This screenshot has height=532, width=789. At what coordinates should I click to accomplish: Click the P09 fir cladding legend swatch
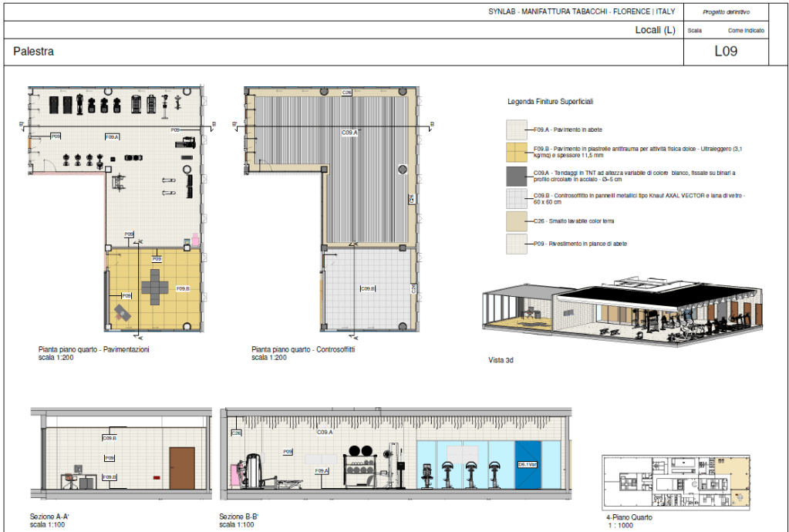point(516,244)
